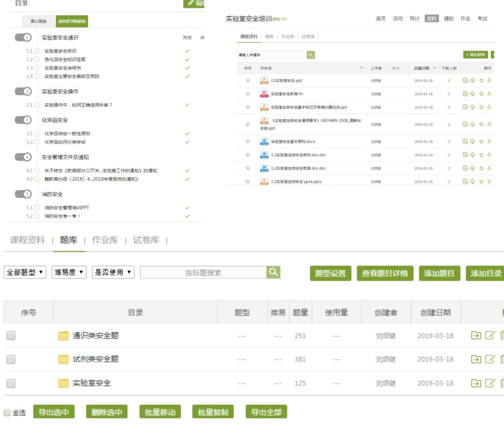Click the 添加题目 button
Viewport: 504px width, 433px height.
point(439,273)
